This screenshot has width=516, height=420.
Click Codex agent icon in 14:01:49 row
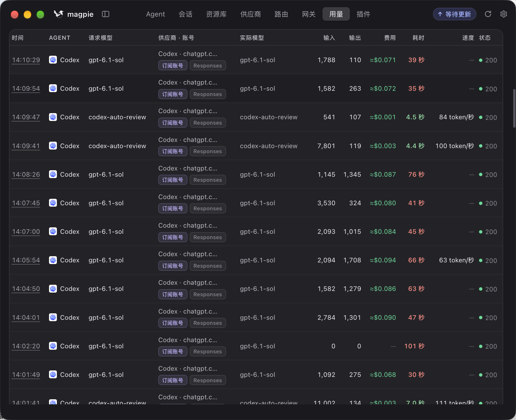coord(53,374)
